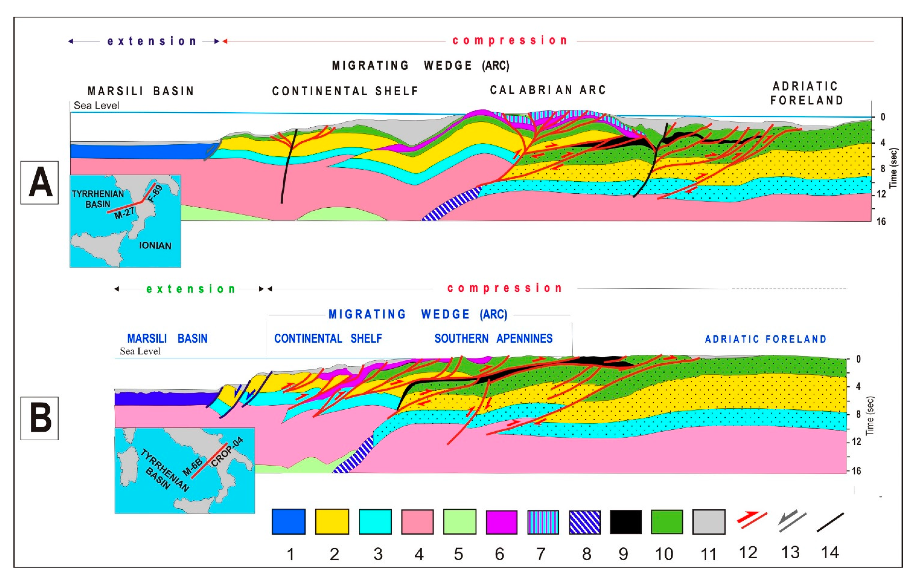Click the magenta legend swatch numbered 6

click(x=501, y=522)
